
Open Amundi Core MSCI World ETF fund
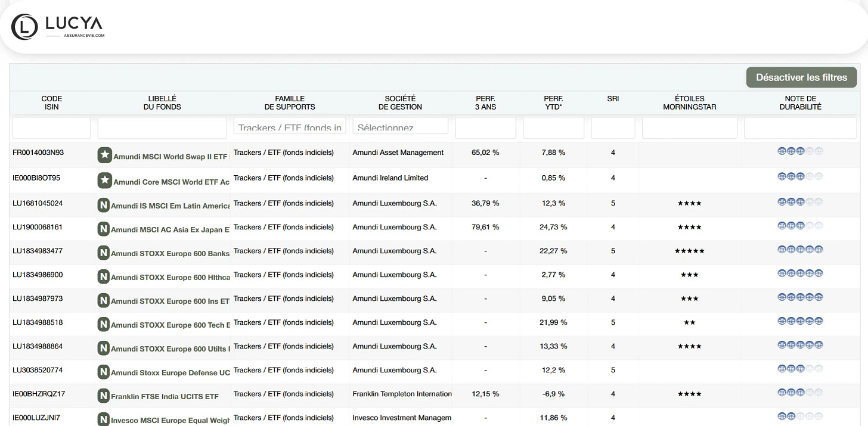tap(171, 182)
